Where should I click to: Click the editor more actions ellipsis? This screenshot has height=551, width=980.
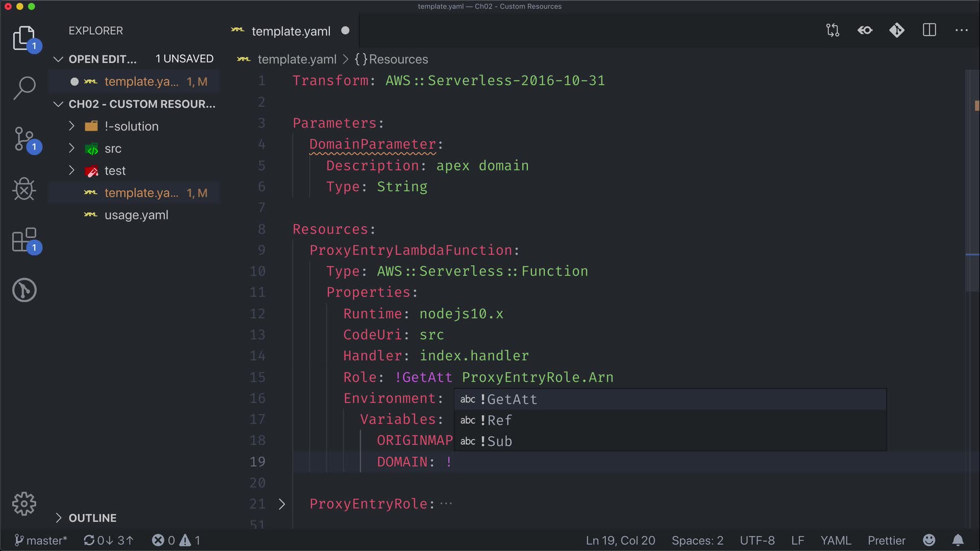click(x=962, y=30)
